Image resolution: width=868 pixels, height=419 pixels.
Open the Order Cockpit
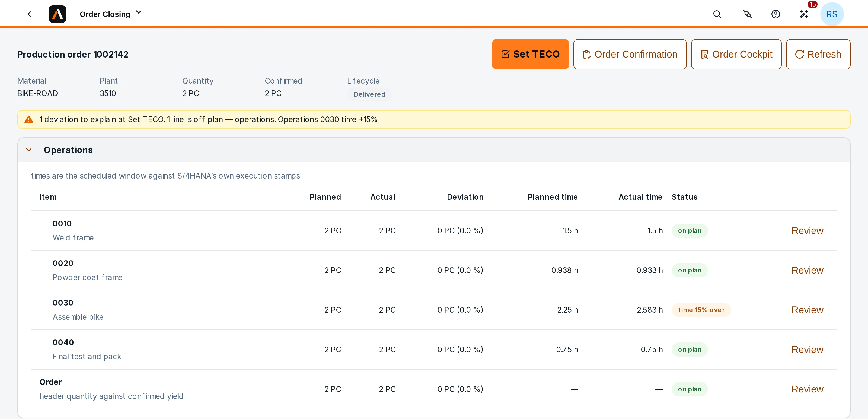pos(736,54)
